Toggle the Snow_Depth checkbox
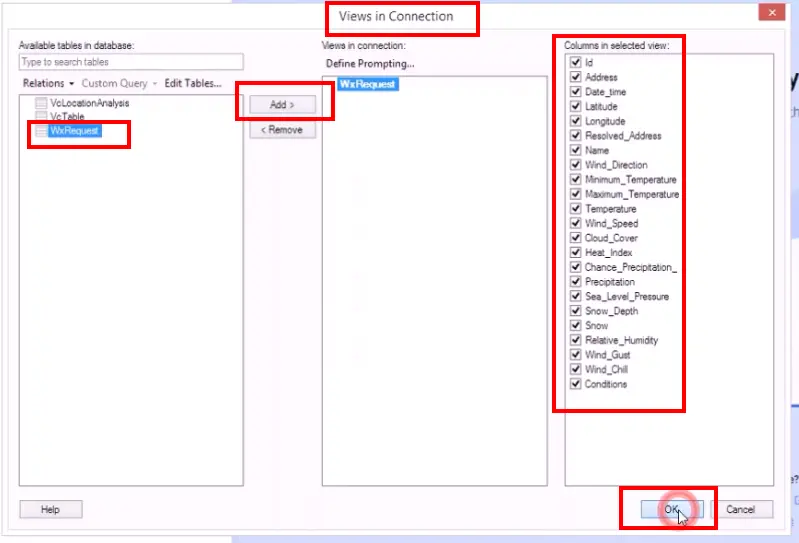The width and height of the screenshot is (799, 543). (575, 311)
